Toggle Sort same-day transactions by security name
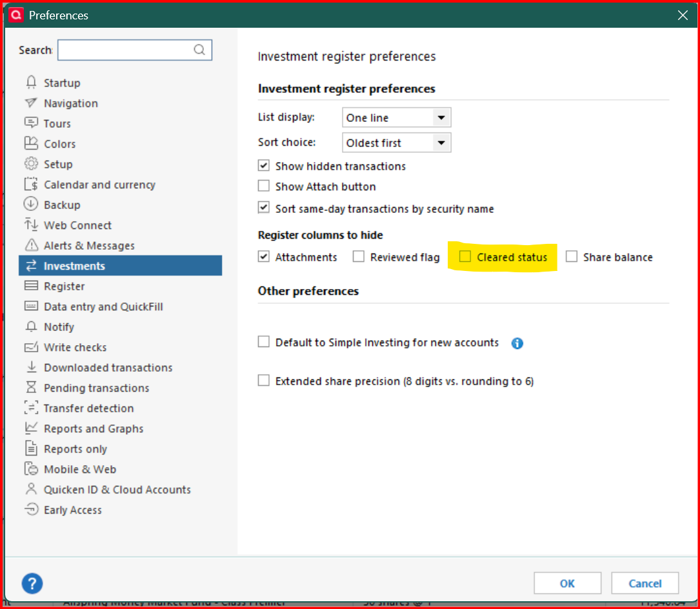 [264, 208]
